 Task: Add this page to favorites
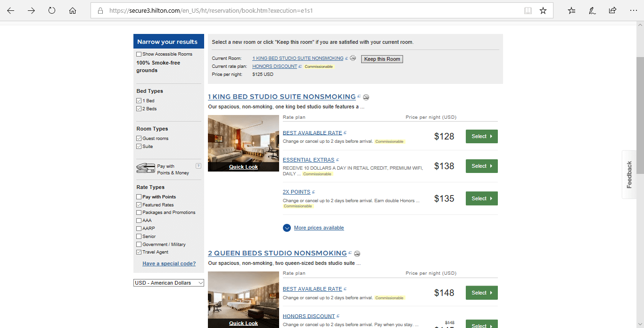coord(543,10)
